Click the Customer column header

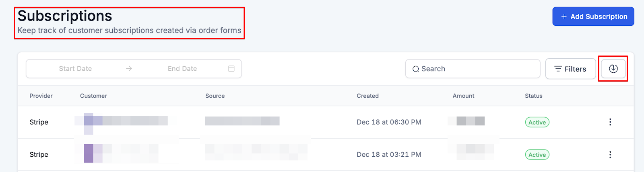[x=93, y=96]
